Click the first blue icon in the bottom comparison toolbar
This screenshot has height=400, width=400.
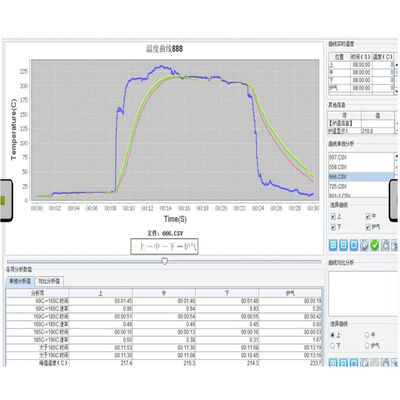click(x=333, y=363)
